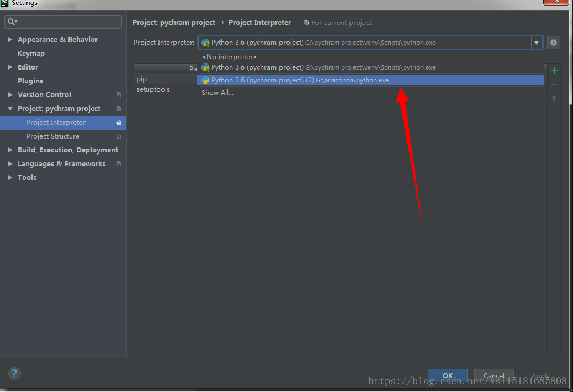Viewport: 573px width, 392px height.
Task: Click the copy icon beside Version Control
Action: (x=118, y=95)
